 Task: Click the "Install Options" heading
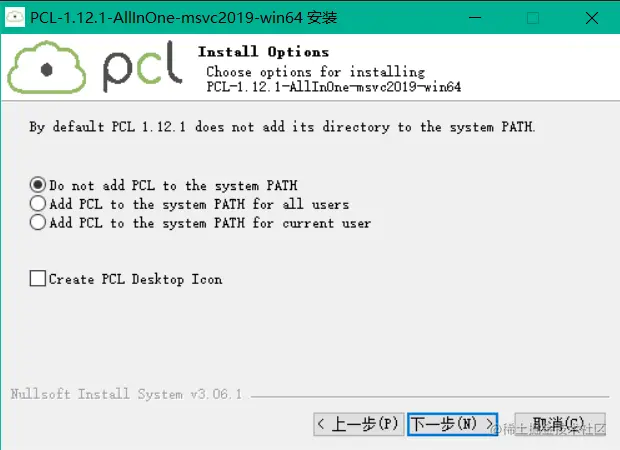tap(263, 52)
